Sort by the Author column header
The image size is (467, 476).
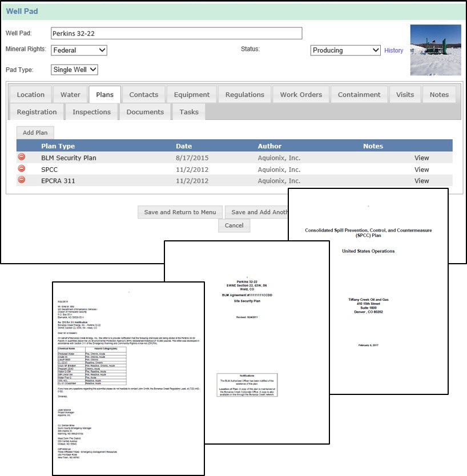coord(269,146)
